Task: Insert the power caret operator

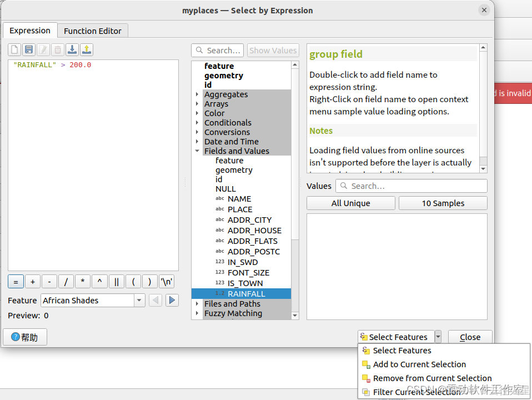Action: pos(100,282)
